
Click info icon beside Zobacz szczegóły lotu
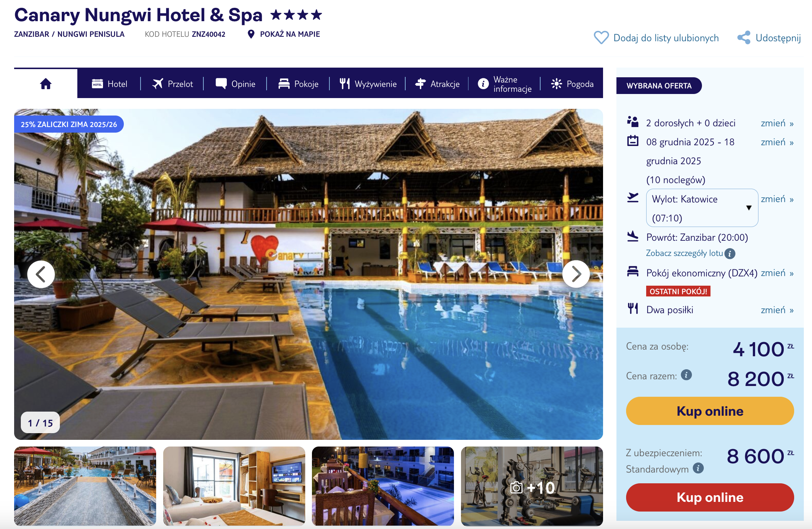point(730,253)
